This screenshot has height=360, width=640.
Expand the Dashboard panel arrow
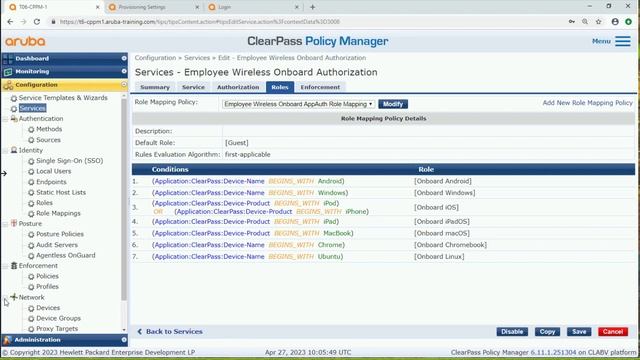tap(124, 58)
